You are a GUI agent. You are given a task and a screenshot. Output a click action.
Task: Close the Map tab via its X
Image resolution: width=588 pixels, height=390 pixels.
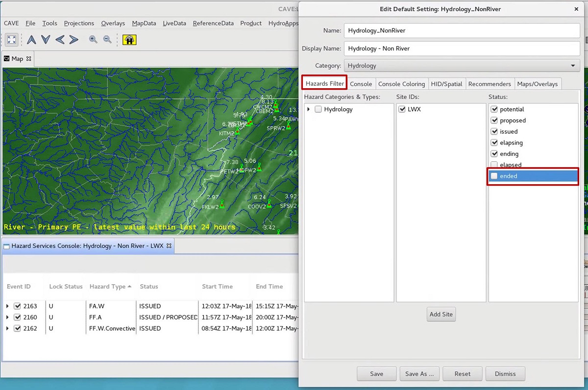click(x=28, y=59)
